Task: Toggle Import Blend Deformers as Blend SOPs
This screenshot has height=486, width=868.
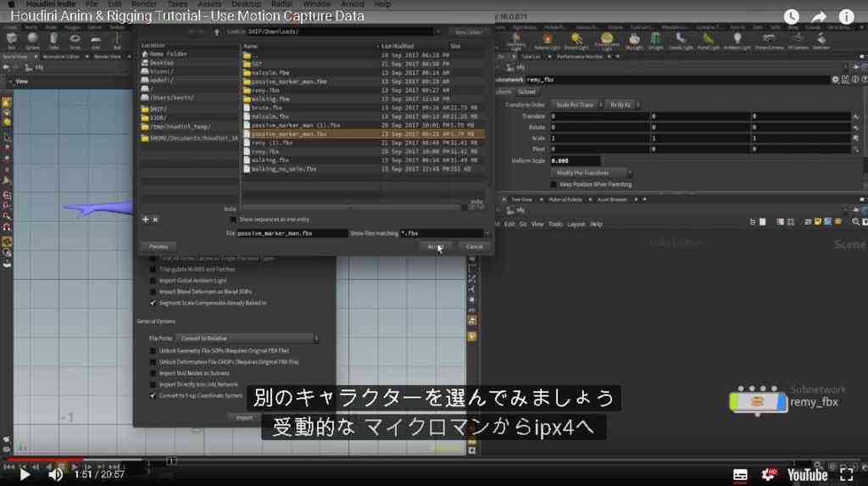Action: (x=153, y=292)
